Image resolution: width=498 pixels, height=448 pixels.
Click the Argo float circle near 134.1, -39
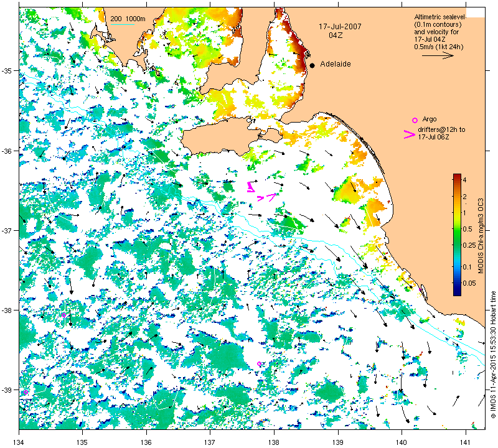pyautogui.click(x=26, y=393)
